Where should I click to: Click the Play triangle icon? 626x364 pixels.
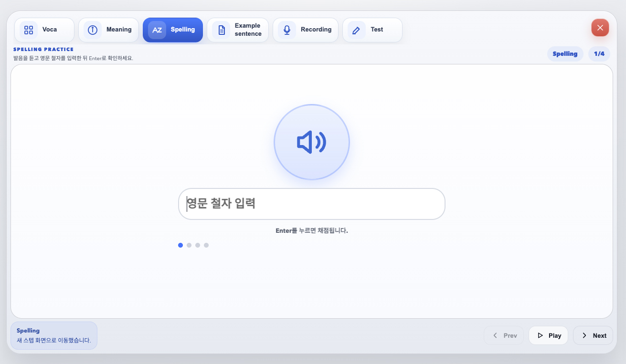tap(540, 335)
